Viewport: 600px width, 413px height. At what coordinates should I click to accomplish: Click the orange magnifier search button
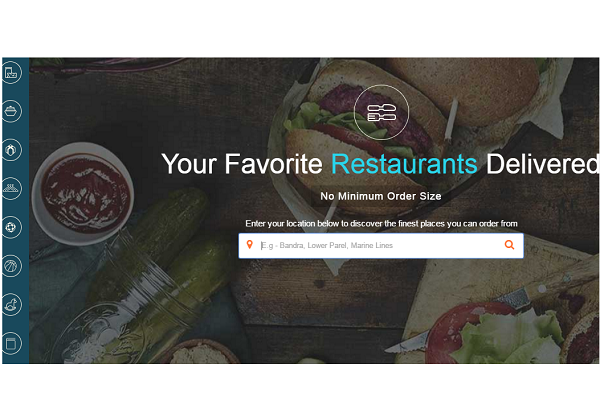pos(509,245)
